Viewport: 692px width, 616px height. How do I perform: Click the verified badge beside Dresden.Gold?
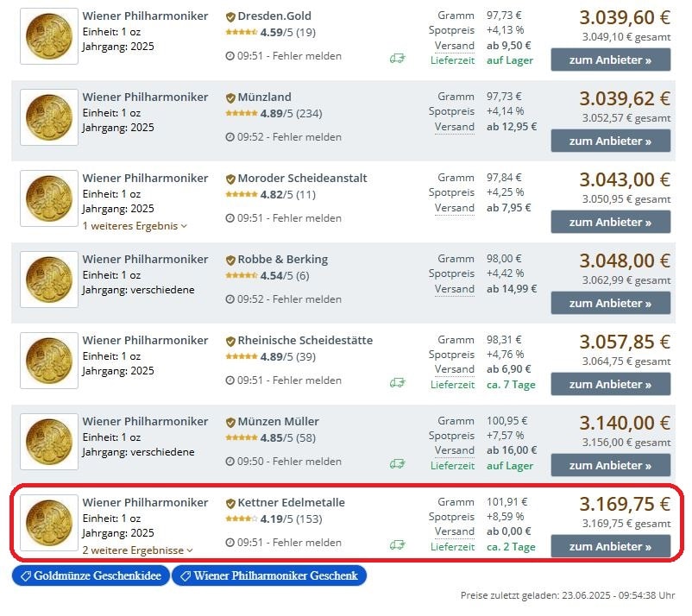(230, 16)
